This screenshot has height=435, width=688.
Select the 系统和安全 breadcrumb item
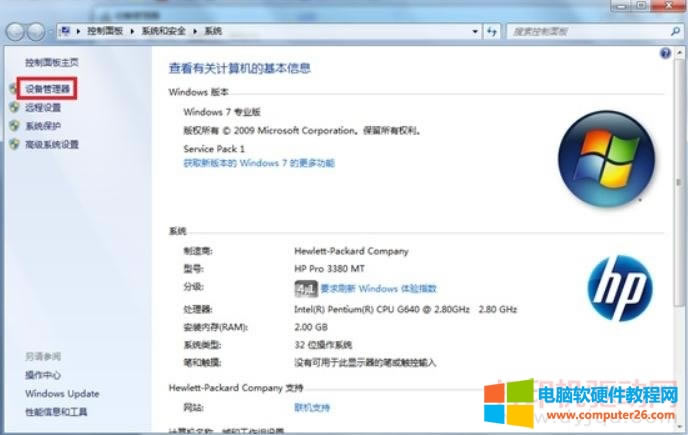[164, 31]
